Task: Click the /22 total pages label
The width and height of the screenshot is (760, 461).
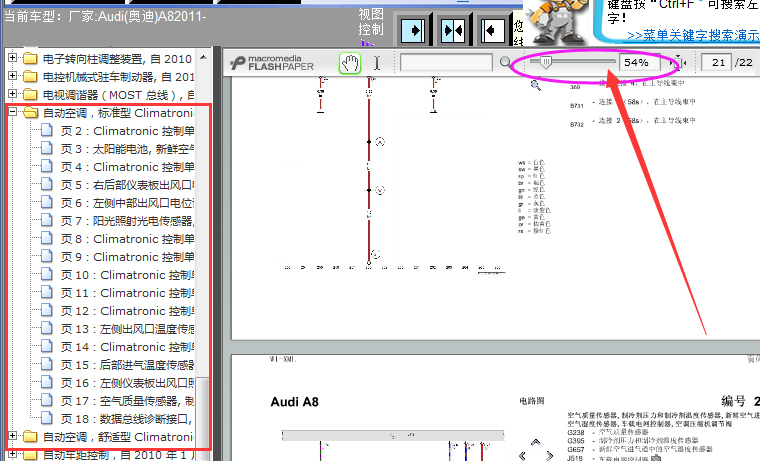Action: (x=744, y=63)
